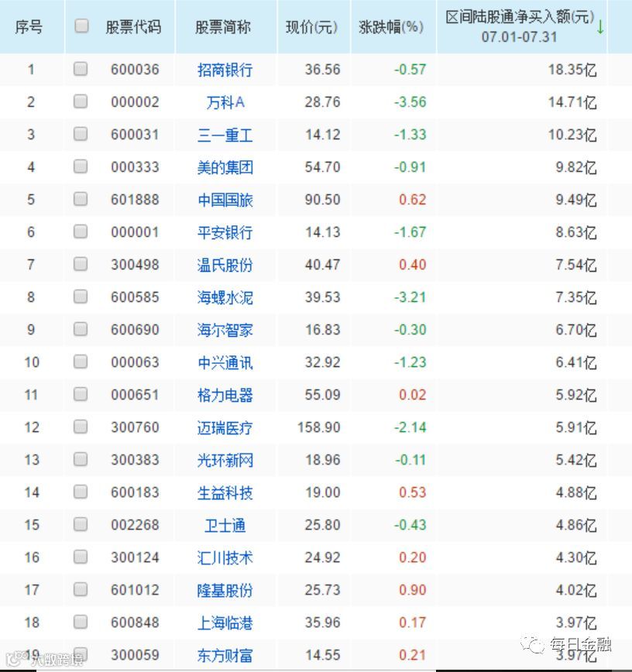Open 隆基股份 stock link
Image resolution: width=632 pixels, height=672 pixels.
[225, 591]
